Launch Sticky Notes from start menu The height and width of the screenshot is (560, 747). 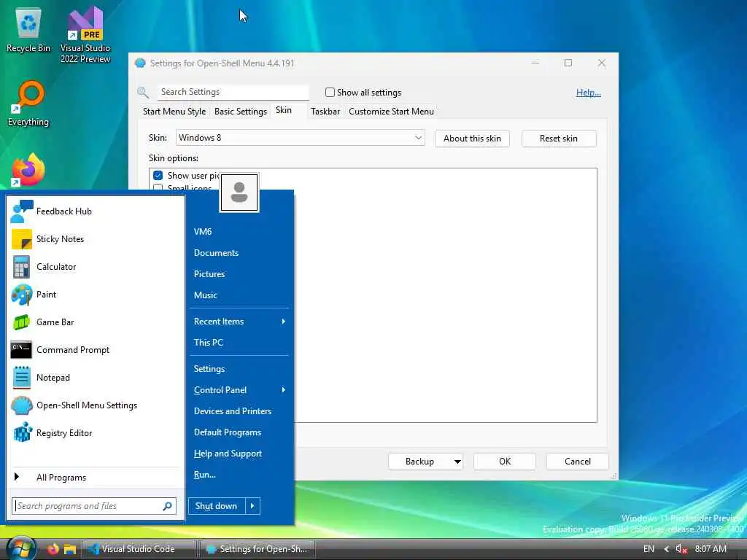(x=96, y=239)
